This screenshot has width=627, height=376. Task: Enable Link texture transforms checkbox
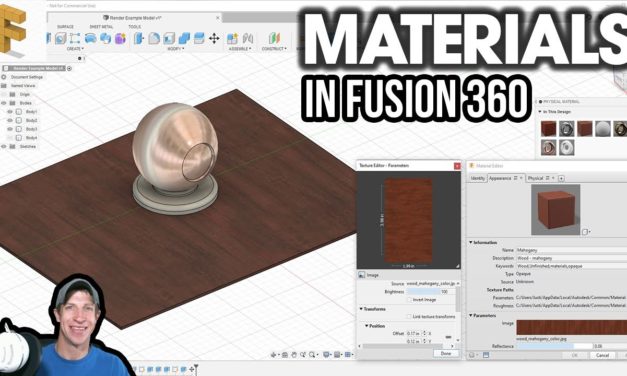click(409, 316)
